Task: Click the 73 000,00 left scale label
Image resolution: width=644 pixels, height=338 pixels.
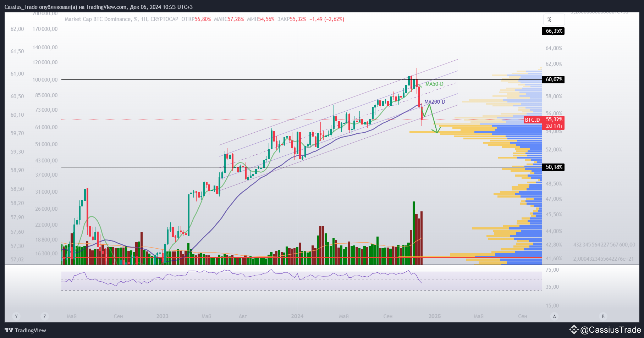Action: click(x=46, y=110)
